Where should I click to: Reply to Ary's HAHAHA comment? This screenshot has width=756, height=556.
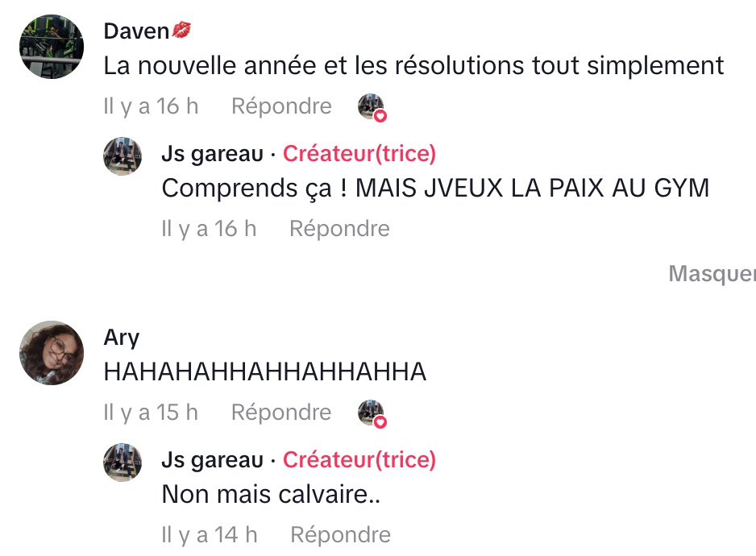click(281, 413)
